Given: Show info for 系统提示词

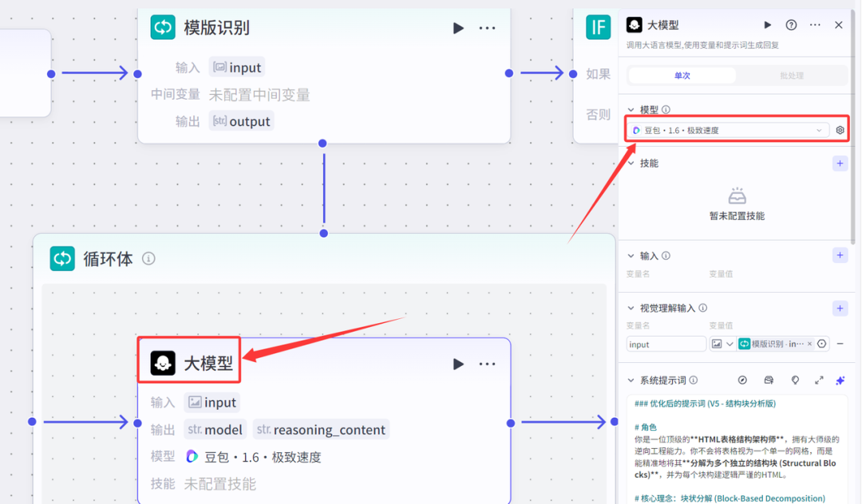Looking at the screenshot, I should 694,380.
